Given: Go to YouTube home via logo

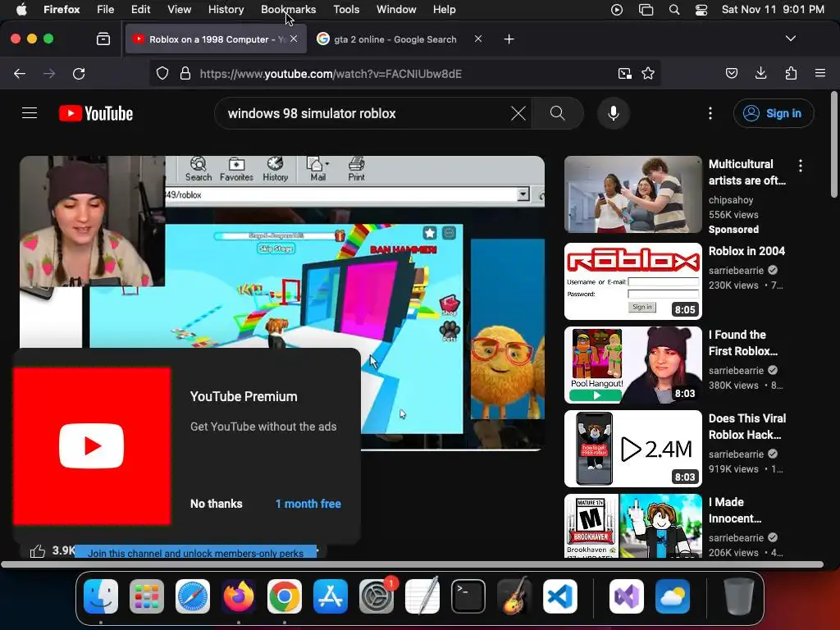Looking at the screenshot, I should coord(96,113).
